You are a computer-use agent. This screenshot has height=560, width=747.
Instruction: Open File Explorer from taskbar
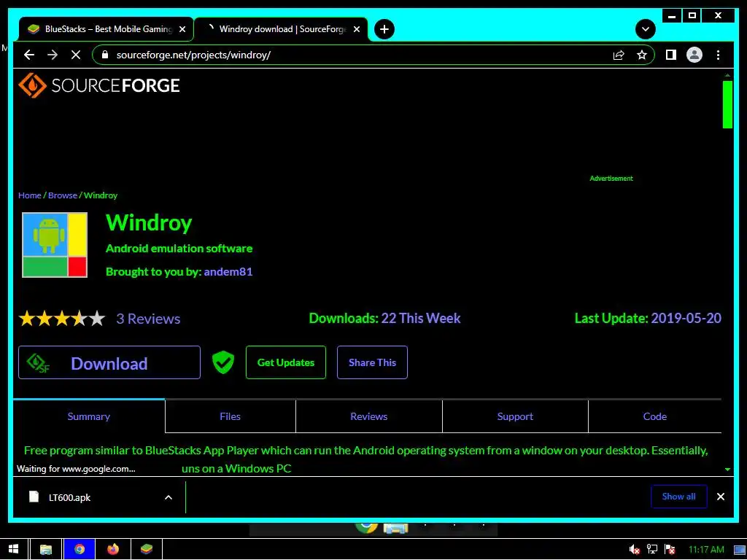(x=46, y=550)
